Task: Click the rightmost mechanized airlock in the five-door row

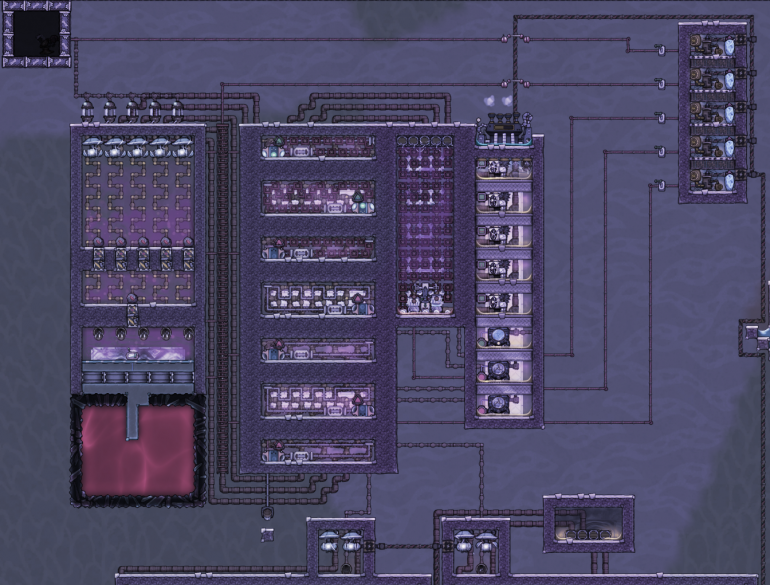Action: click(189, 259)
